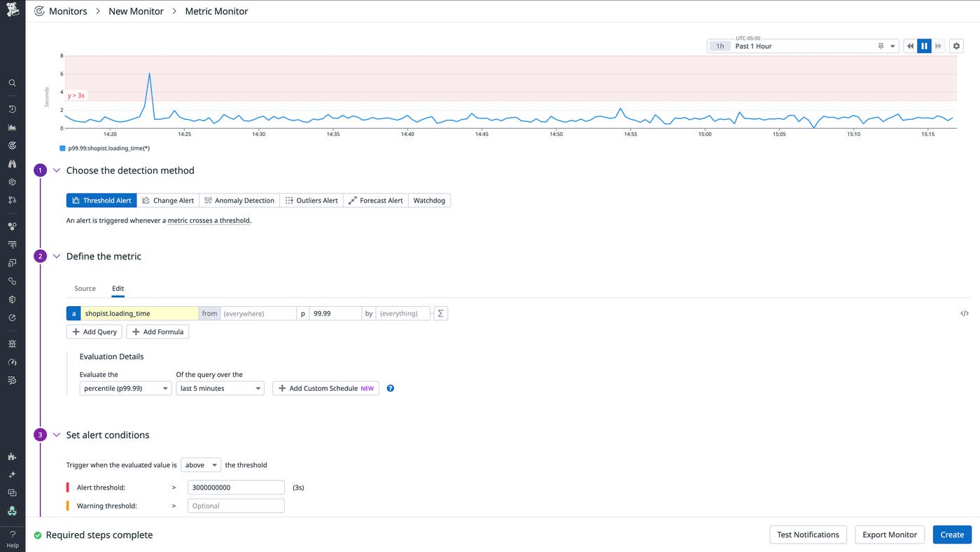The height and width of the screenshot is (552, 980).
Task: Click the Test Notifications button
Action: 808,534
